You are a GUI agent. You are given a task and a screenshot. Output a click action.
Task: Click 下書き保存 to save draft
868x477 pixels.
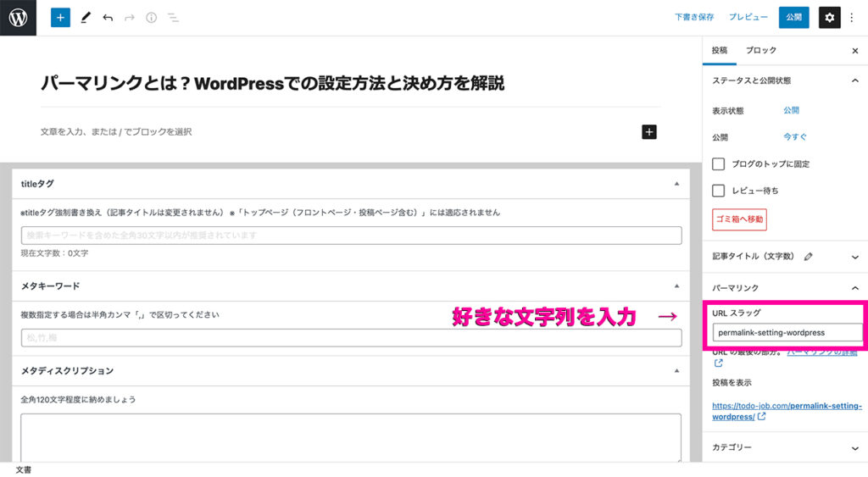click(694, 17)
